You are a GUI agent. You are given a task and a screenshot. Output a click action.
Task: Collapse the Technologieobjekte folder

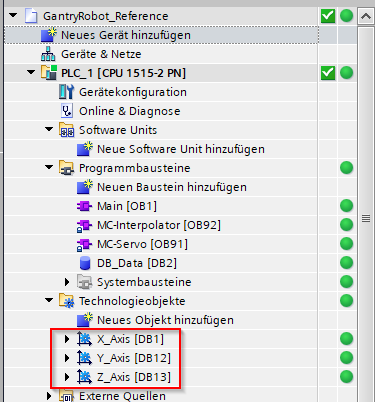pyautogui.click(x=49, y=300)
